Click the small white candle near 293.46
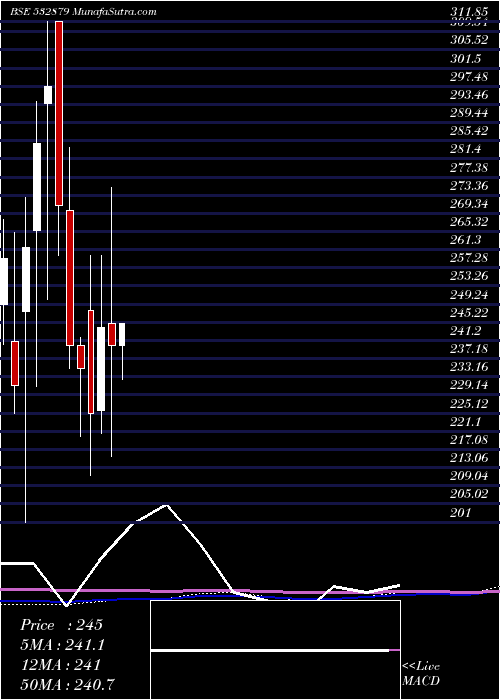Image resolution: width=500 pixels, height=700 pixels. 48,95
